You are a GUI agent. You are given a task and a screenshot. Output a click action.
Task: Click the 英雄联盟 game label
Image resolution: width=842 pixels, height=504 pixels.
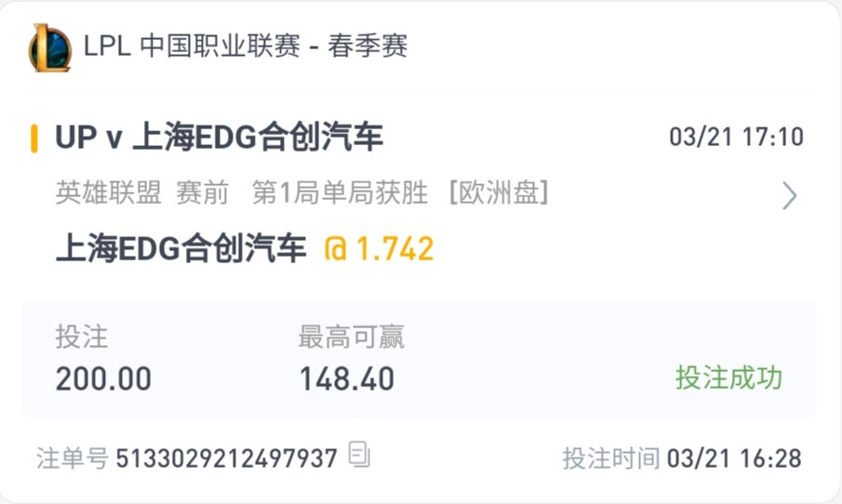click(x=109, y=192)
